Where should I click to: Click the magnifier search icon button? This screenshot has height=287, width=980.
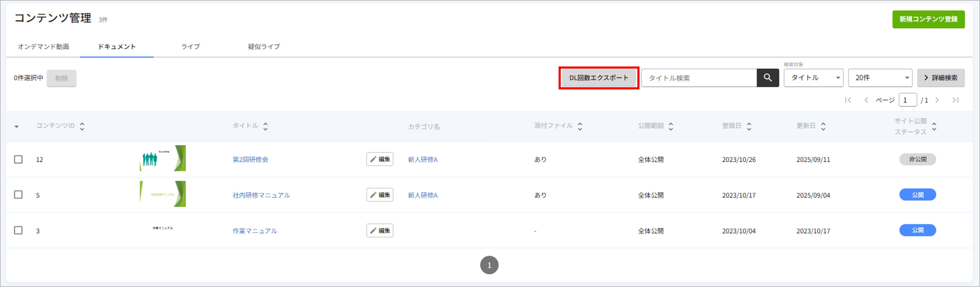768,78
